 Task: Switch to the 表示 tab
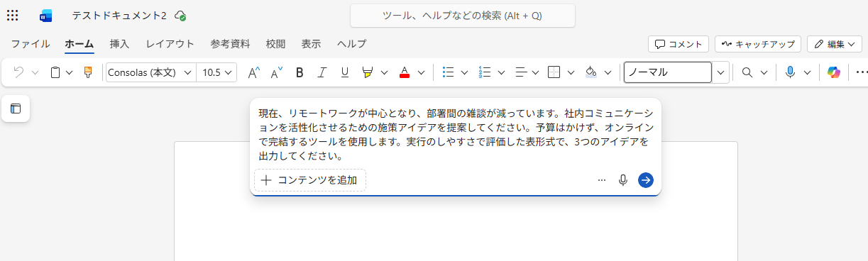point(311,44)
